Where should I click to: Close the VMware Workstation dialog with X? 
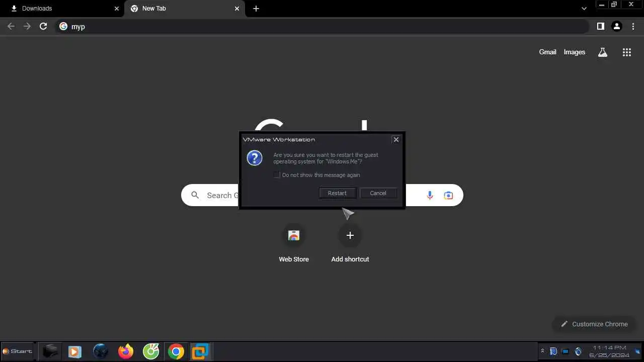pyautogui.click(x=396, y=139)
